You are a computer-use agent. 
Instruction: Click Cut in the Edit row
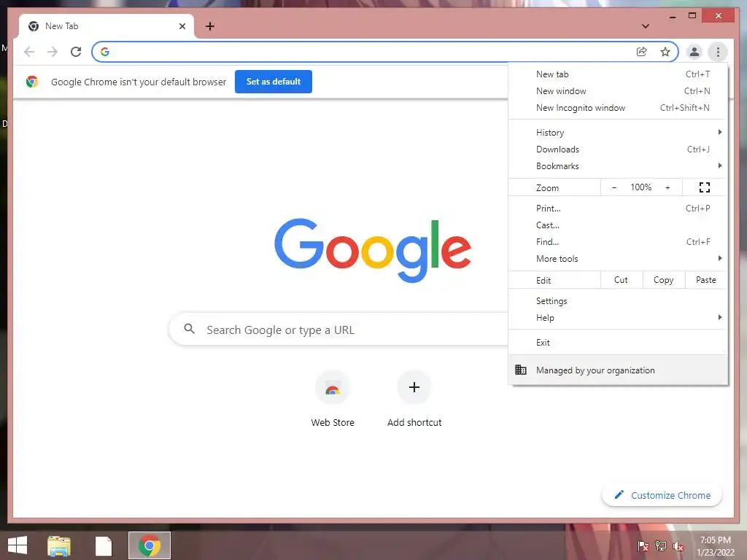(x=622, y=280)
